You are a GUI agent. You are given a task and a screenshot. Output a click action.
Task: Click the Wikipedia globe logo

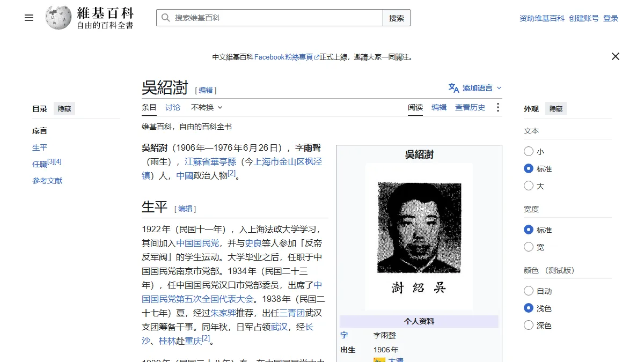[x=58, y=18]
